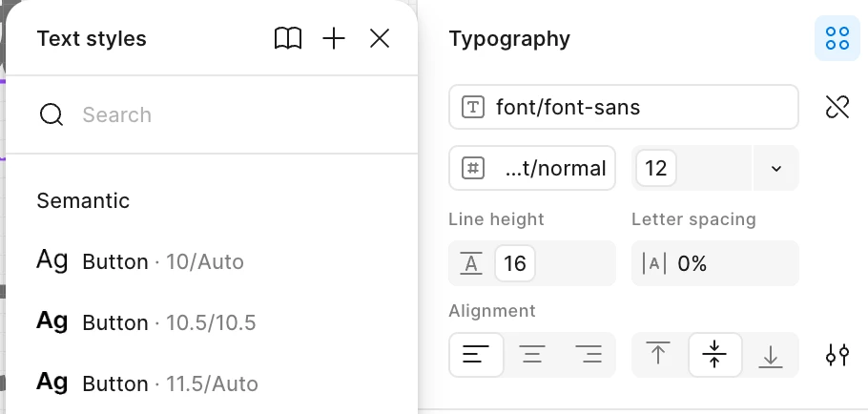Open the font size dropdown chevron
Screen dimensions: 868x414
pos(776,168)
